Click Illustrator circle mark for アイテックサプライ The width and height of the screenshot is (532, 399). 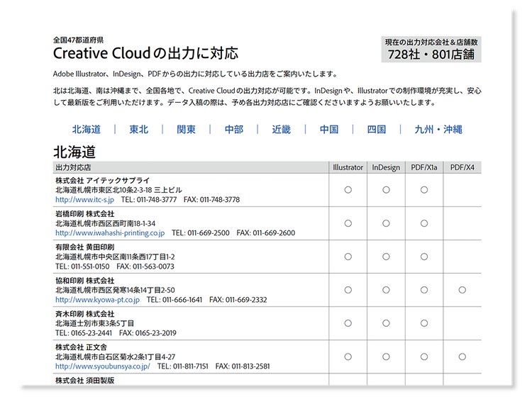pyautogui.click(x=348, y=190)
